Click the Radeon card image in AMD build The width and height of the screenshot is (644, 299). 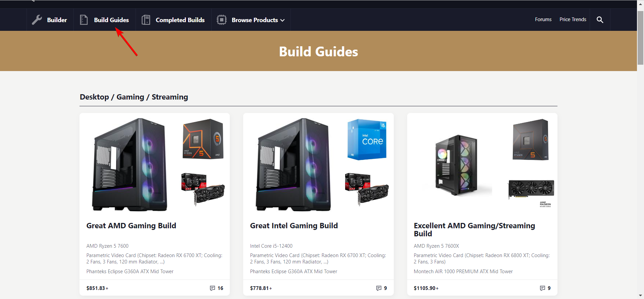click(203, 189)
